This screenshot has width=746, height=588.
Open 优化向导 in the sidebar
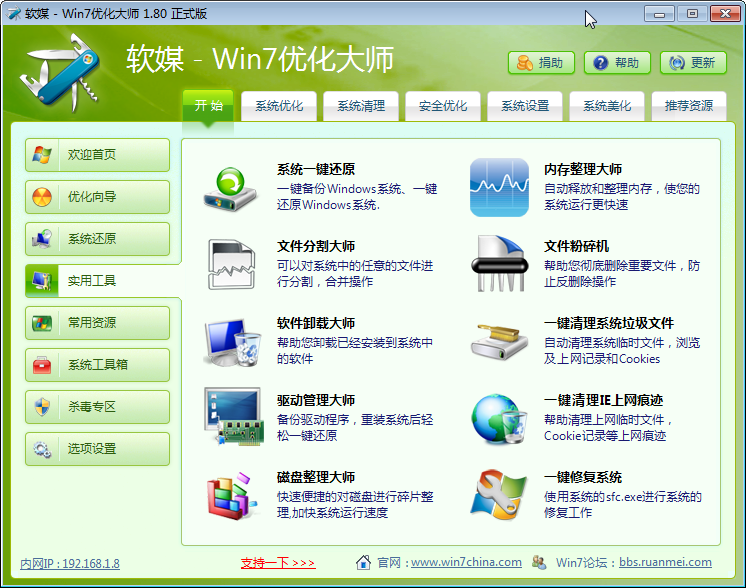tap(98, 196)
